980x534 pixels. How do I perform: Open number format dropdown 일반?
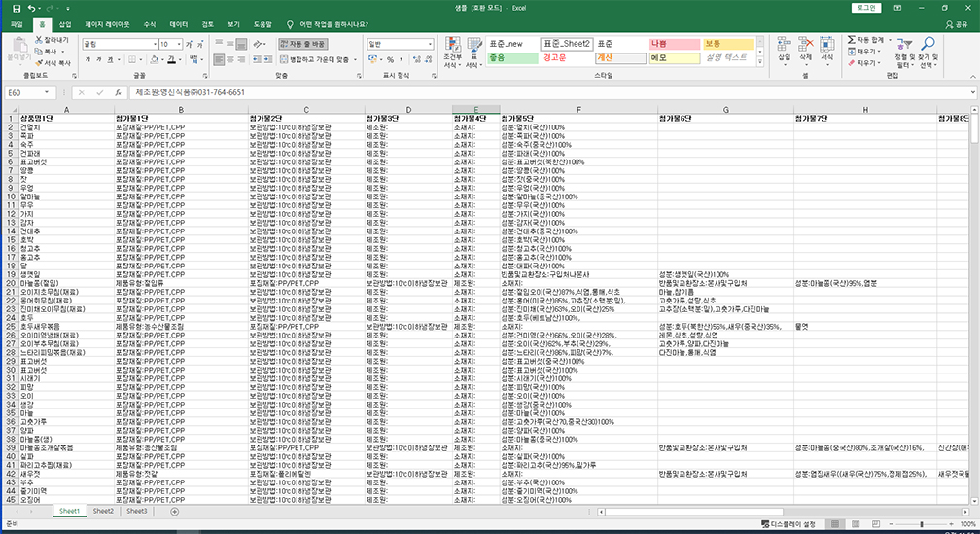[x=430, y=45]
